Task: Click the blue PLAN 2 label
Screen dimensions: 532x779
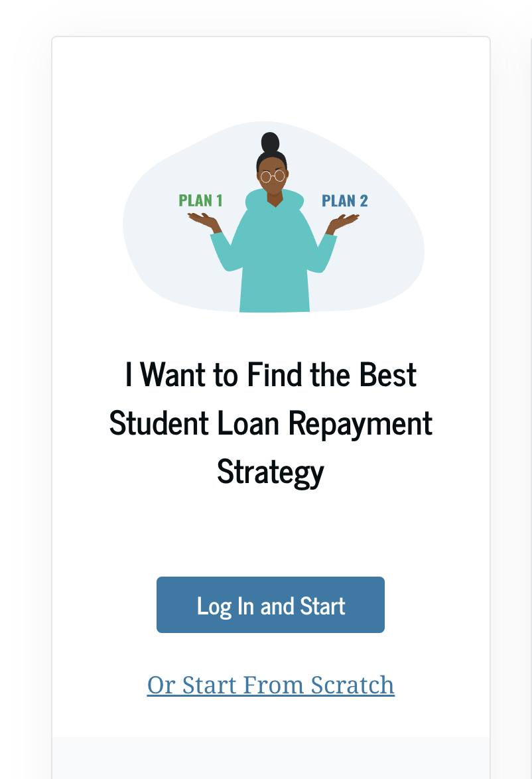Action: tap(344, 200)
